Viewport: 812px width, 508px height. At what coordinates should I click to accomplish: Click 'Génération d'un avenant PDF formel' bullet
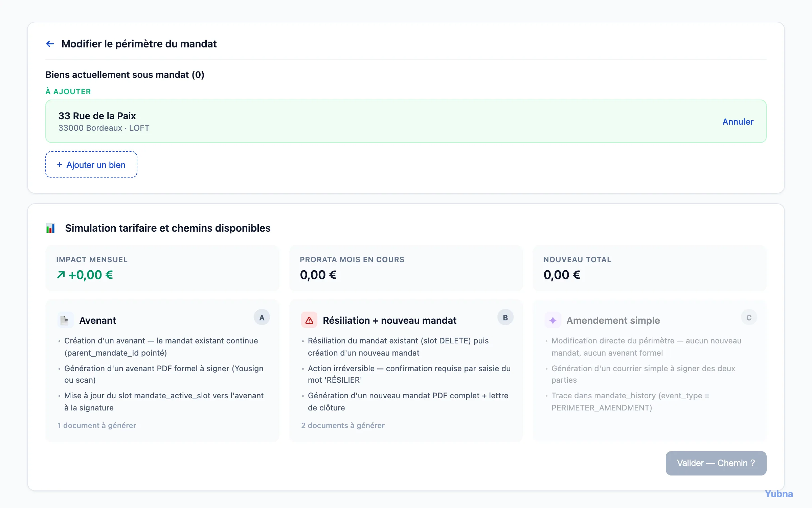164,374
